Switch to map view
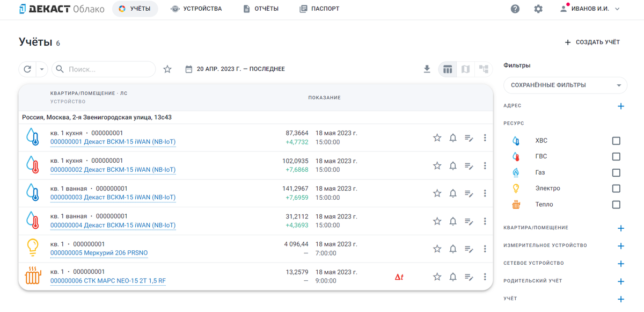 (466, 69)
